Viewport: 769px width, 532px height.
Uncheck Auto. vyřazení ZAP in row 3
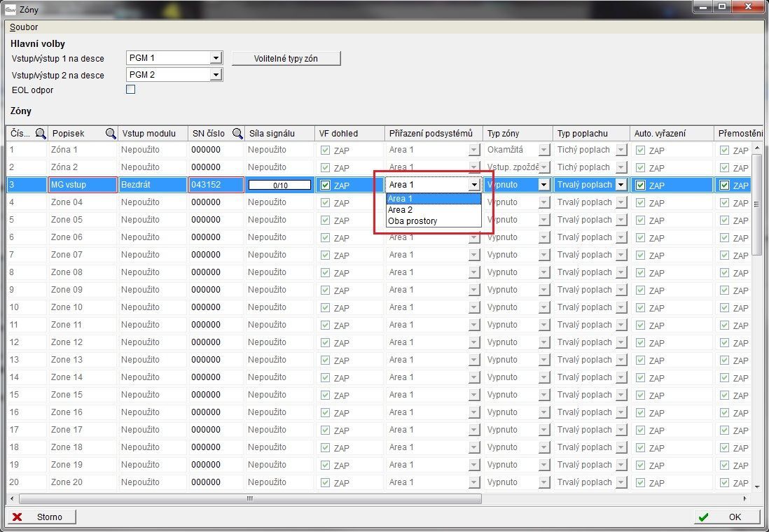click(641, 185)
